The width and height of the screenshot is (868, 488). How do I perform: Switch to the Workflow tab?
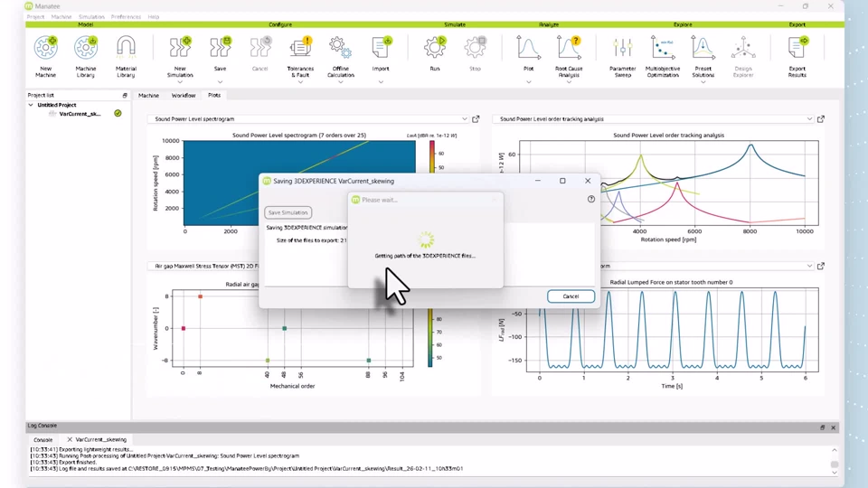[184, 95]
